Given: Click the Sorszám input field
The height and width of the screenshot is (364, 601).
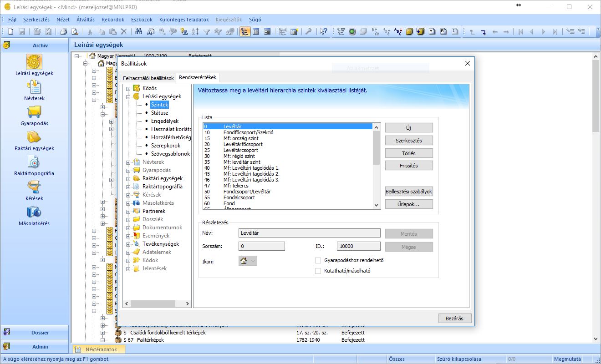Looking at the screenshot, I should point(262,246).
